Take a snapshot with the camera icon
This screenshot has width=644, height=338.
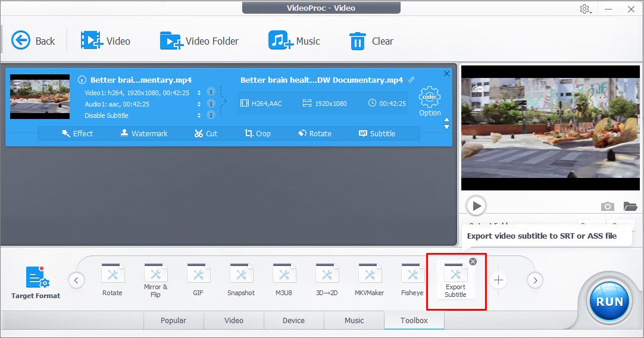(608, 206)
